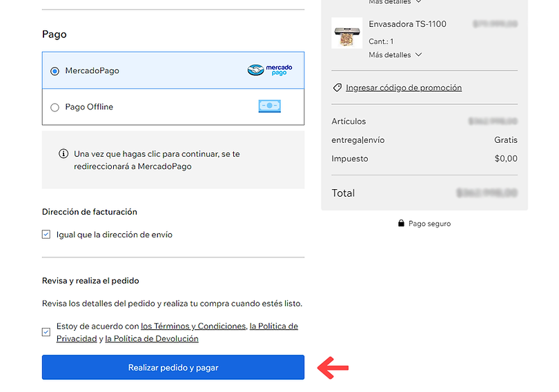Click the 'entrega|envío' label
The image size is (559, 392).
tap(358, 140)
